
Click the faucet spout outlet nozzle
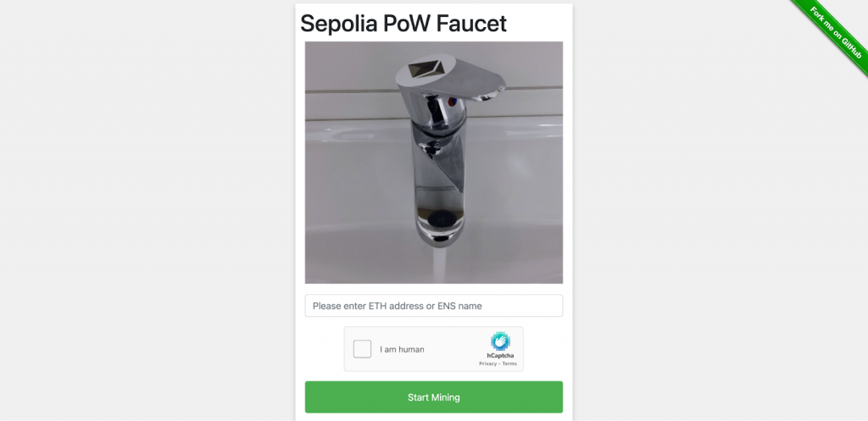[440, 240]
